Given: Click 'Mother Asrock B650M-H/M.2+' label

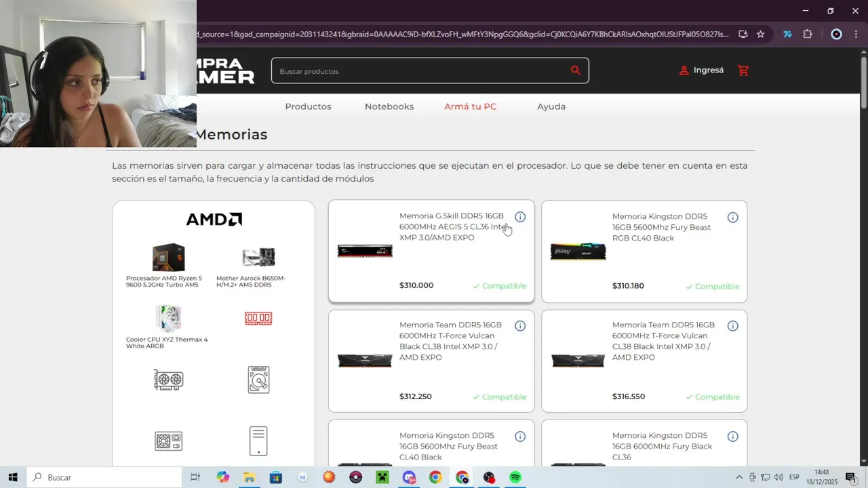Looking at the screenshot, I should point(251,281).
